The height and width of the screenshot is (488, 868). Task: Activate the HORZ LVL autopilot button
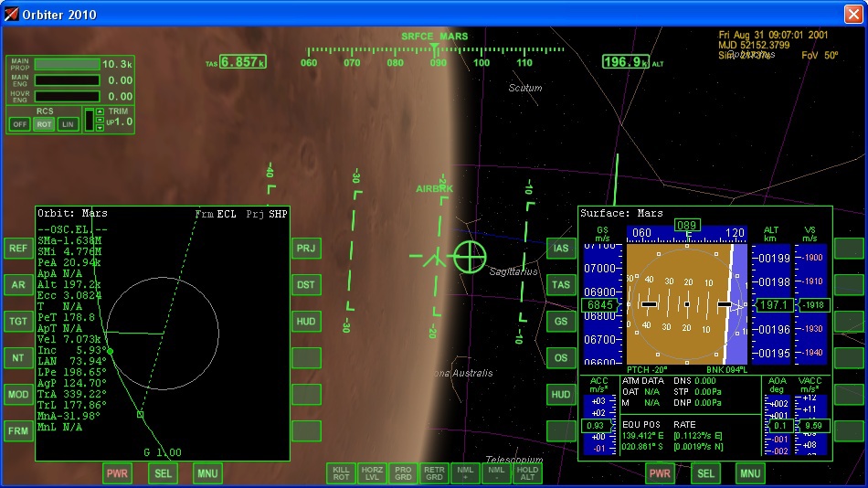pyautogui.click(x=372, y=472)
